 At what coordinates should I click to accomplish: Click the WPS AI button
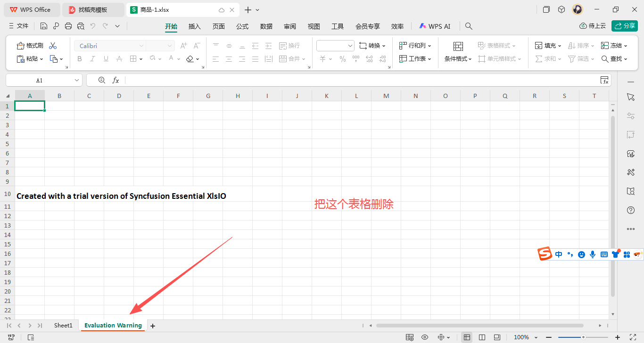[435, 26]
